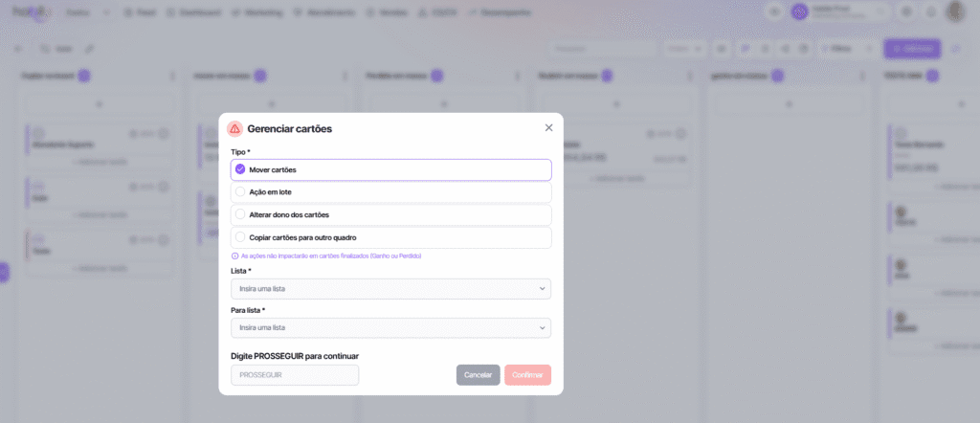980x423 pixels.
Task: Click the purple info icon below options
Action: click(234, 256)
